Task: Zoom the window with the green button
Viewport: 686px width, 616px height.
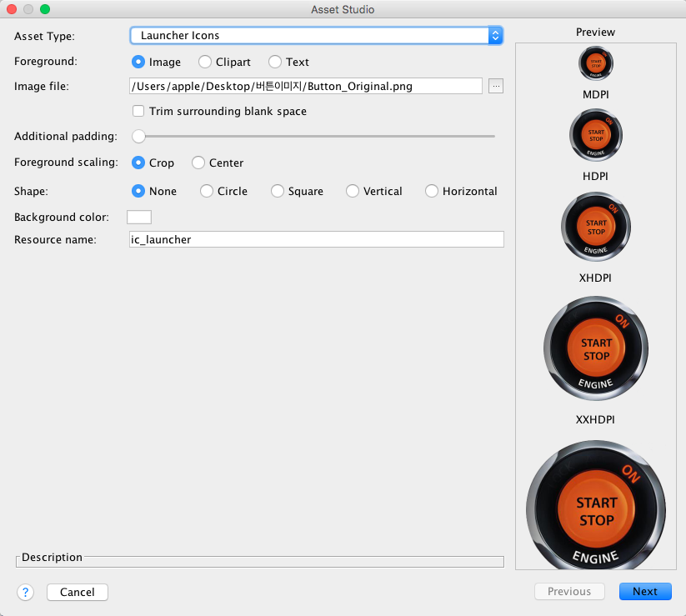Action: click(45, 9)
